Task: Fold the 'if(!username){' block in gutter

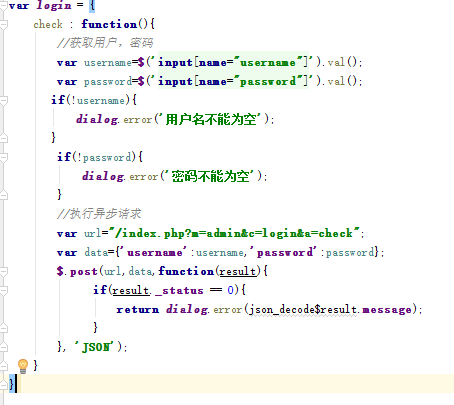Action: click(3, 101)
